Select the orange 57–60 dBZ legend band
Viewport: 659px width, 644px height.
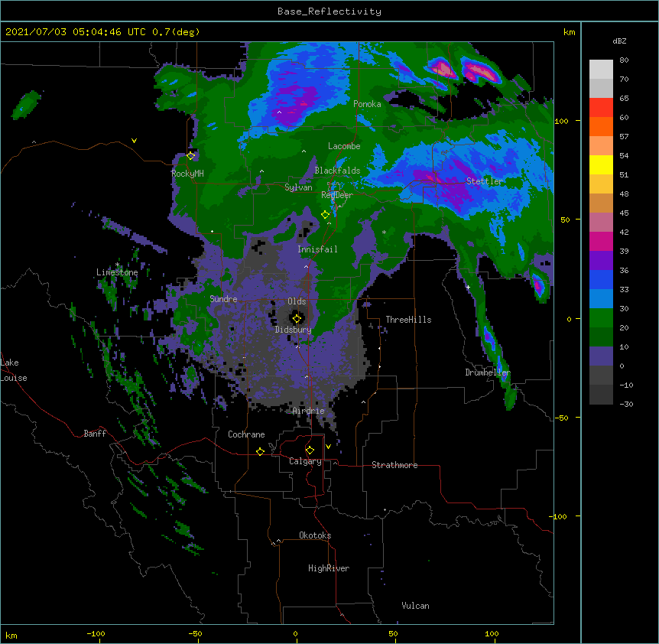[601, 126]
